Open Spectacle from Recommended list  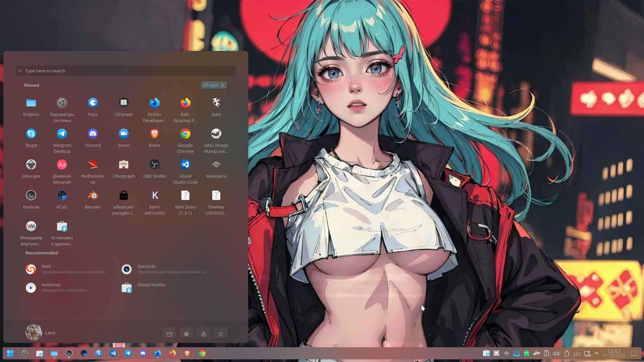coord(126,269)
